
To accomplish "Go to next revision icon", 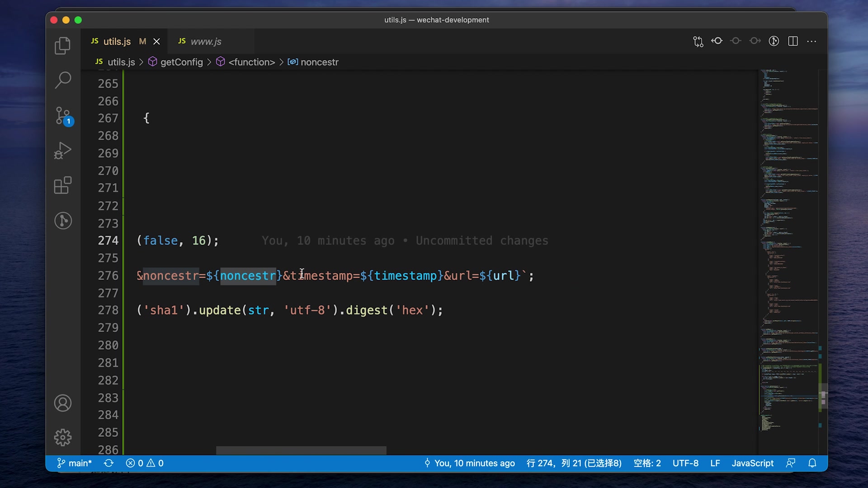I will click(755, 41).
